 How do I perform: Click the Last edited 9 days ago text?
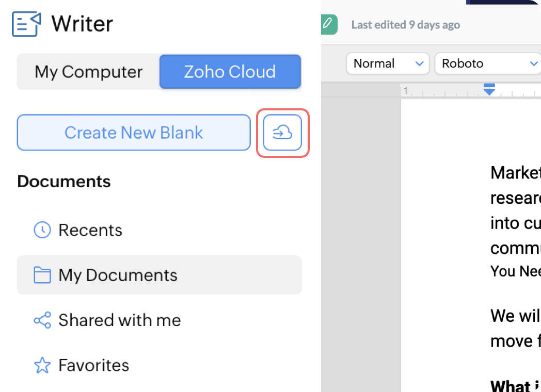click(405, 25)
